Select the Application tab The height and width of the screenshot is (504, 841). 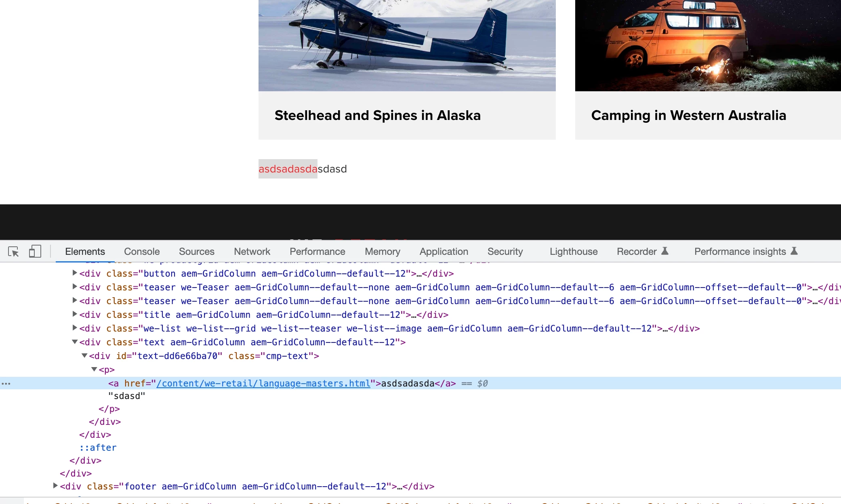[444, 252]
